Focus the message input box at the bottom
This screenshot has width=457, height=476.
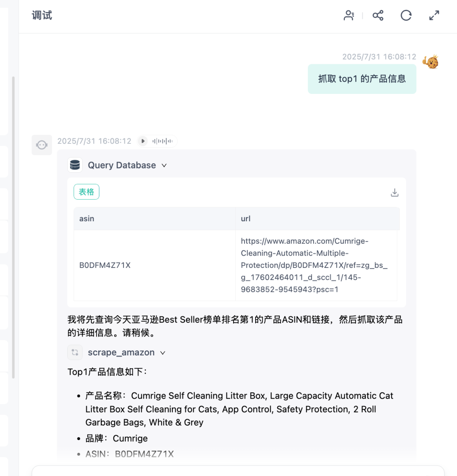tap(237, 471)
